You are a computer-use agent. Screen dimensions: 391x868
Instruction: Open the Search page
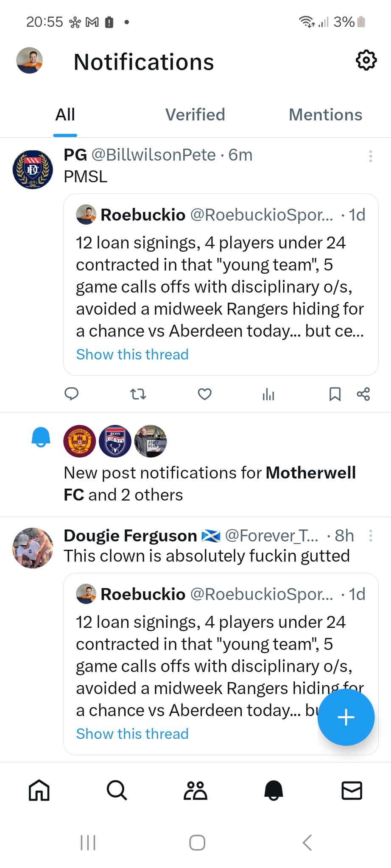[x=117, y=790]
